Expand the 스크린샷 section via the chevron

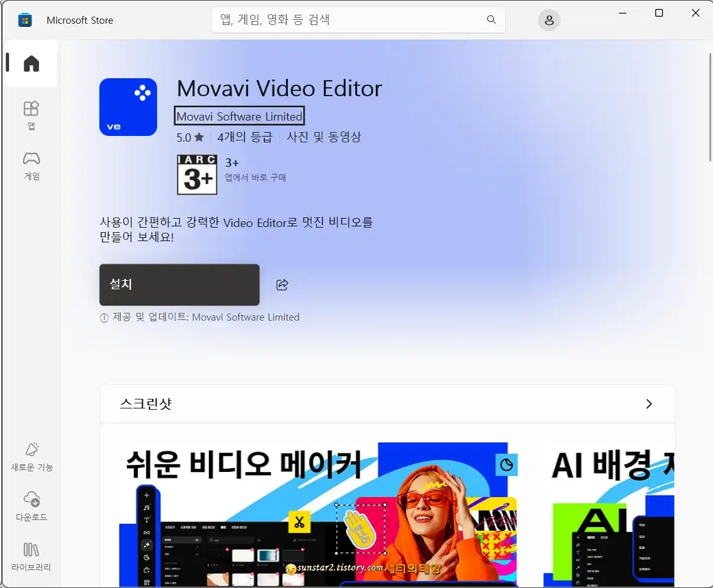(x=649, y=404)
